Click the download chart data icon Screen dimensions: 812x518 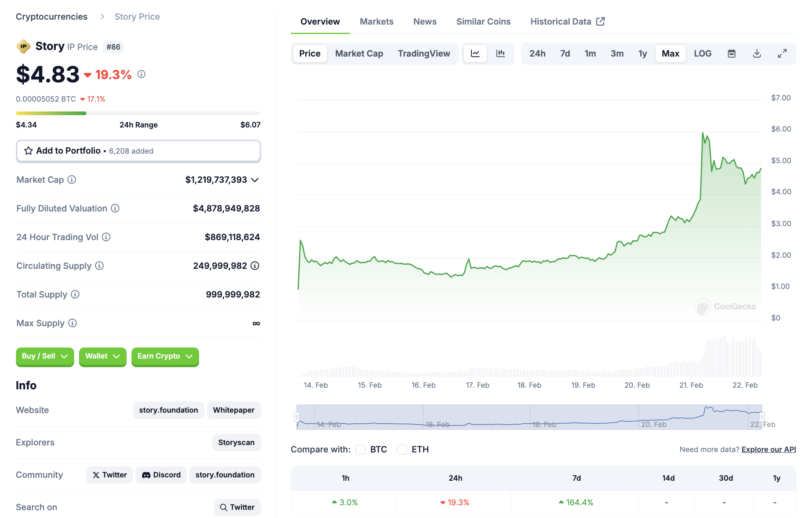click(757, 54)
